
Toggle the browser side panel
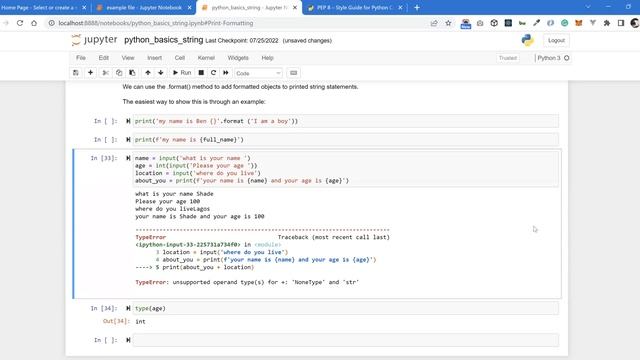click(x=621, y=23)
